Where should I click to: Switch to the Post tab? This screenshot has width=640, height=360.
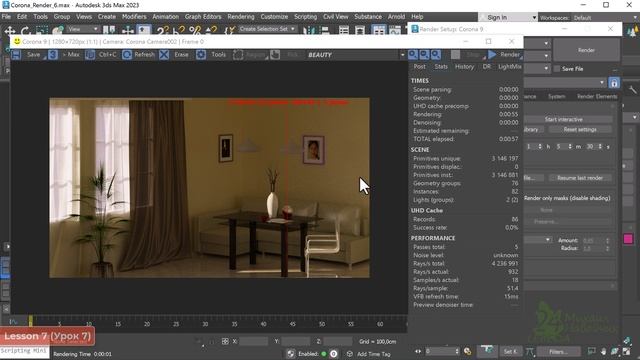point(420,67)
